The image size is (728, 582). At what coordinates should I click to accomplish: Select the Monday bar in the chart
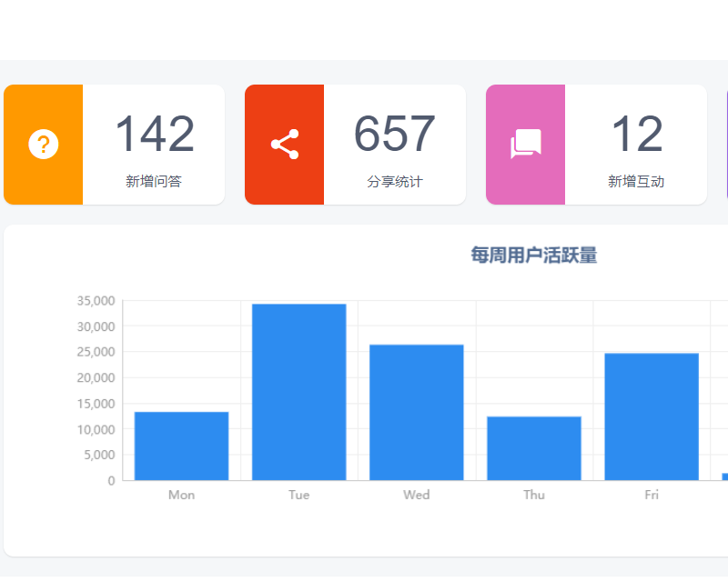(x=181, y=446)
